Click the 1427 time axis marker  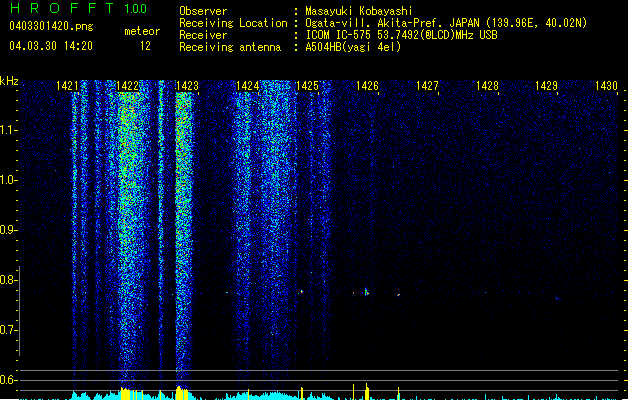[x=427, y=86]
